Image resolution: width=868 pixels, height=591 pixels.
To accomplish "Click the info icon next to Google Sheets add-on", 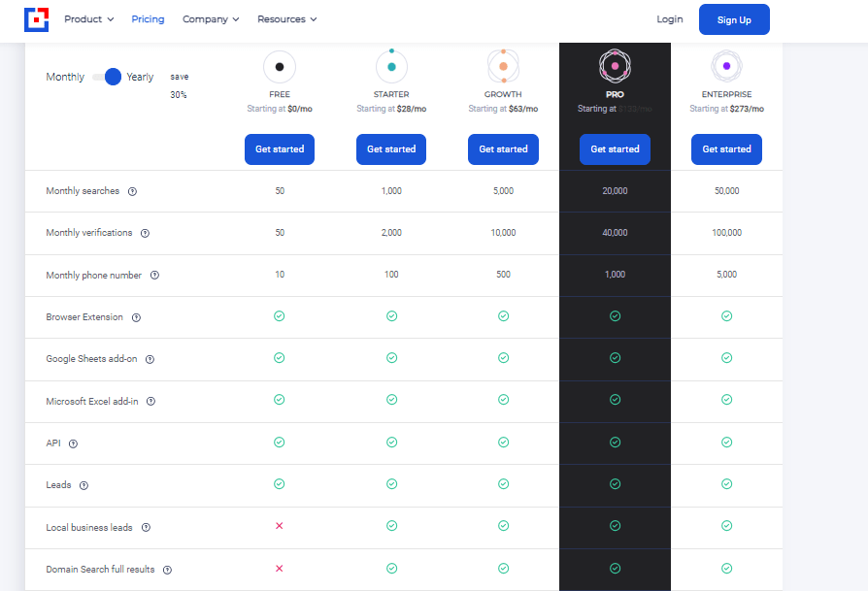I will pyautogui.click(x=150, y=359).
